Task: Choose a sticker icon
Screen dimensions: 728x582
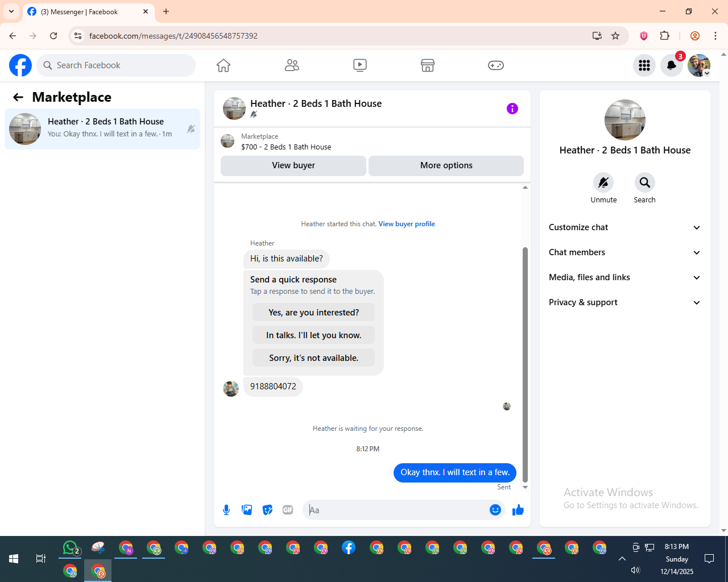Action: pos(267,510)
